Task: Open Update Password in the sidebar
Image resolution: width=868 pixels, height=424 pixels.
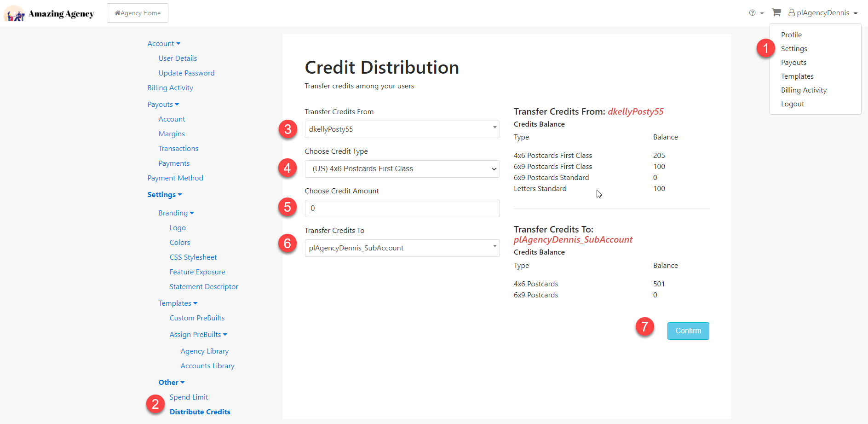Action: coord(186,73)
